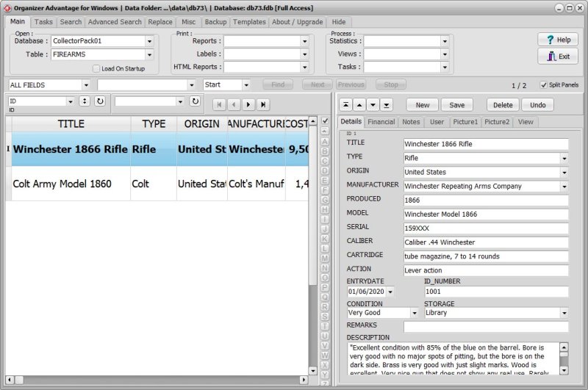Click the Help button with question mark

tap(558, 40)
